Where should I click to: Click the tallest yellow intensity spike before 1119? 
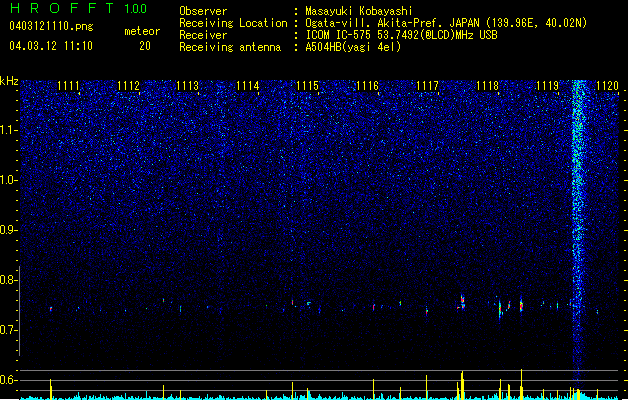(521, 384)
